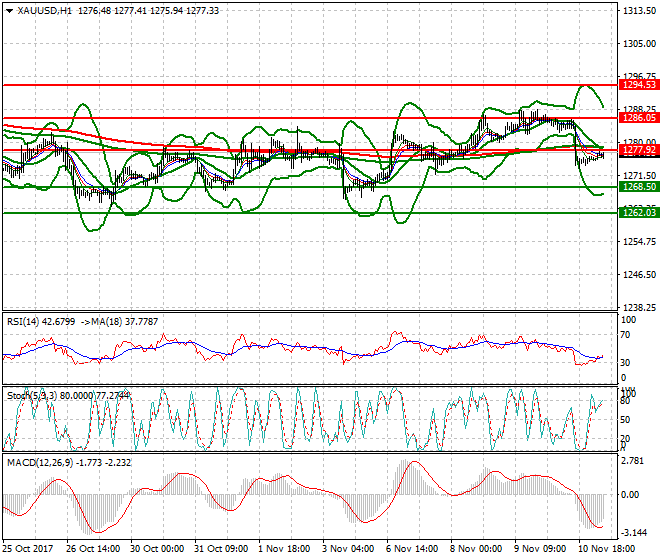Click the chart menu triangle beside XAUUSD,H1

click(x=9, y=11)
